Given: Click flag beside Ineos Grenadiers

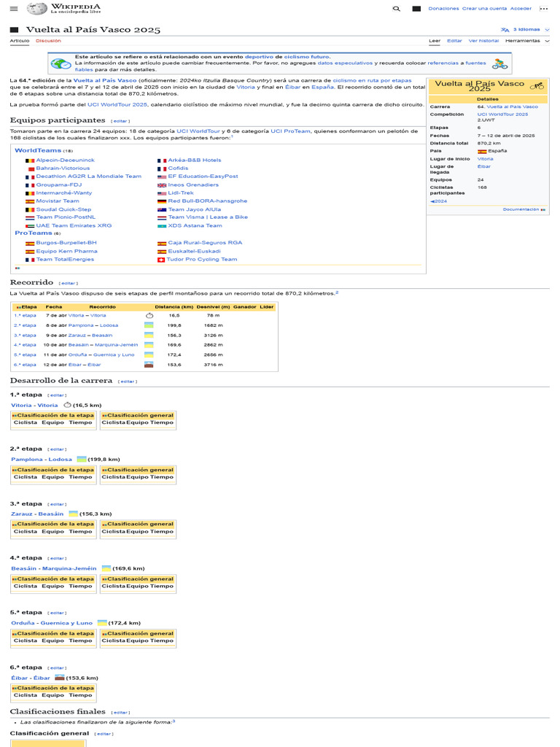Looking at the screenshot, I should tap(162, 185).
